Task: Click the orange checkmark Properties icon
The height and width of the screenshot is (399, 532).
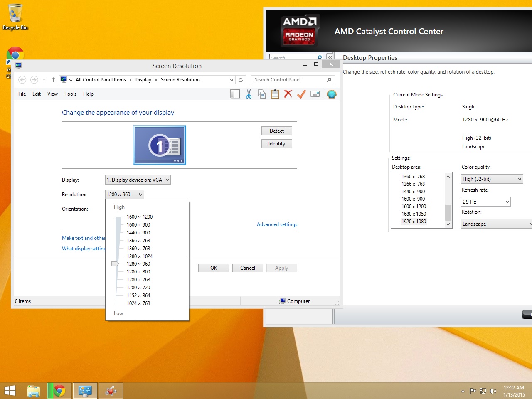Action: 301,94
